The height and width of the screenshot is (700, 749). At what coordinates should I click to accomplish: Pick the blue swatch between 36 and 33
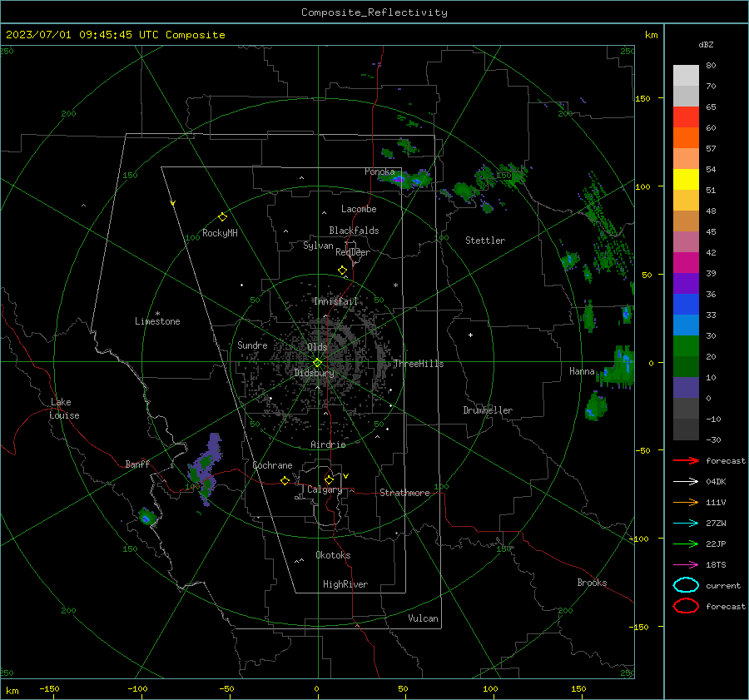coord(686,304)
